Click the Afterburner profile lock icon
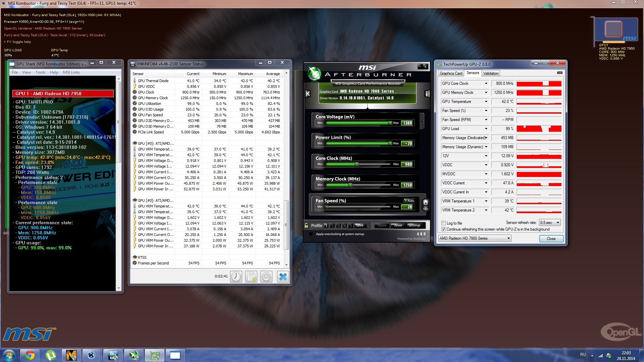Screen dimensions: 644x362 tap(306, 225)
